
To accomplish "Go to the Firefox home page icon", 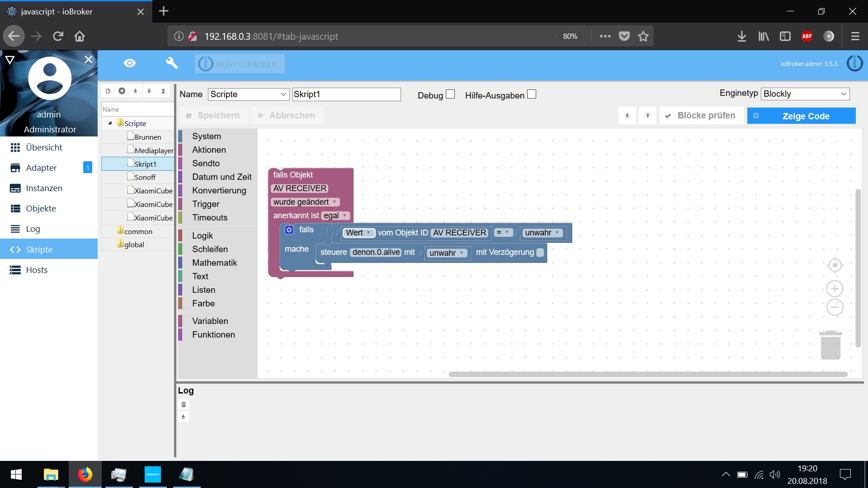I will 80,36.
